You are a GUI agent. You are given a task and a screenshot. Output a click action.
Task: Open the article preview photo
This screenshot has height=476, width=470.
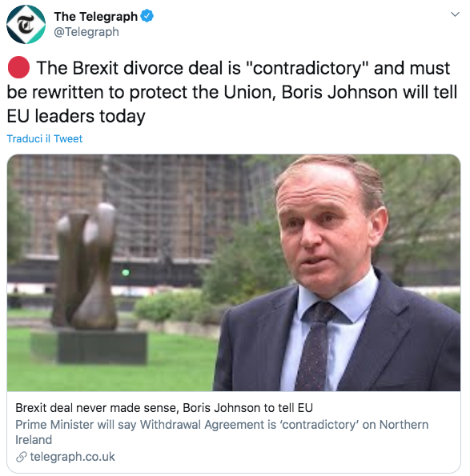pyautogui.click(x=234, y=273)
